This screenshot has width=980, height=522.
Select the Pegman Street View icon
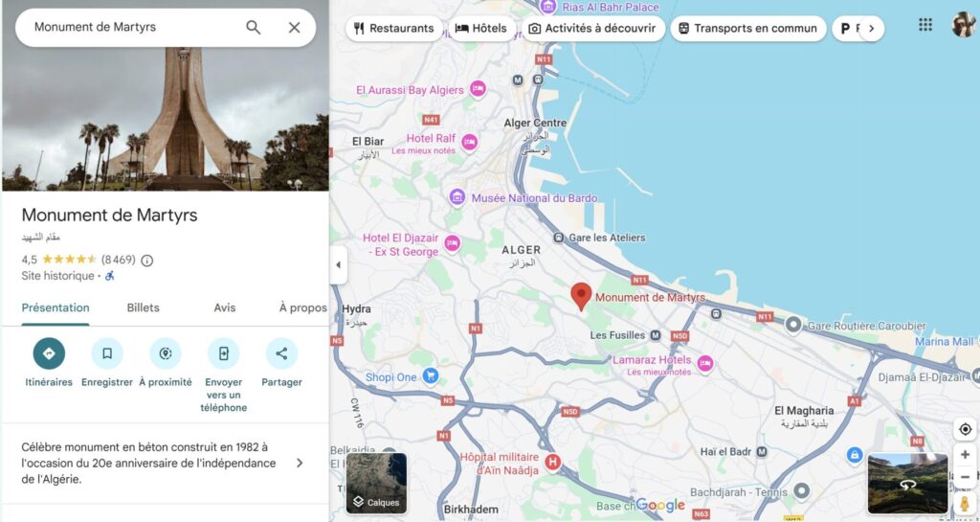click(965, 504)
